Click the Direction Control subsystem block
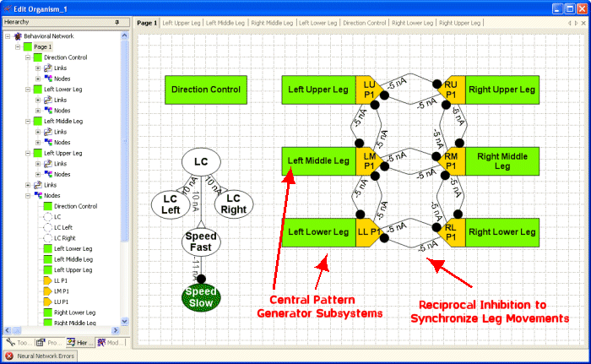This screenshot has width=591, height=364. pyautogui.click(x=205, y=89)
